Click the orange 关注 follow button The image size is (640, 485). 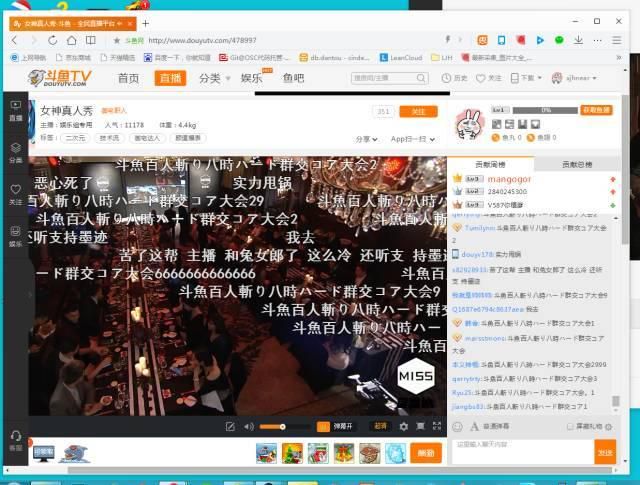coord(418,111)
